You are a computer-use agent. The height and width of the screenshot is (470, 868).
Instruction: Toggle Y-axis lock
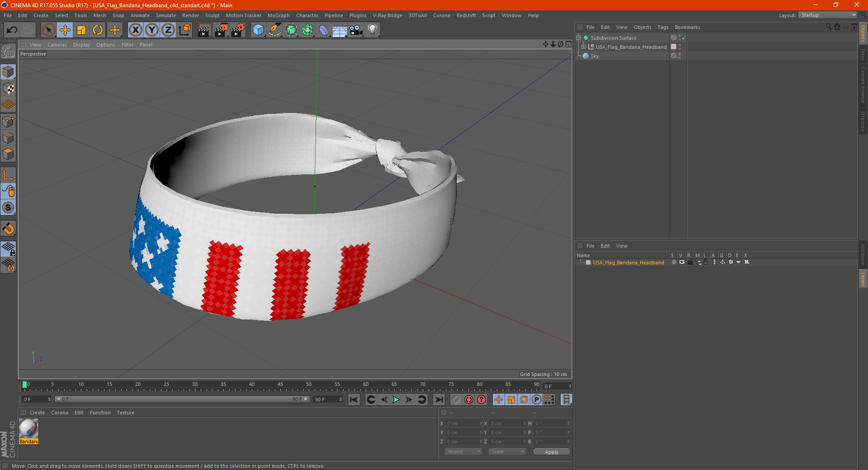tap(152, 30)
